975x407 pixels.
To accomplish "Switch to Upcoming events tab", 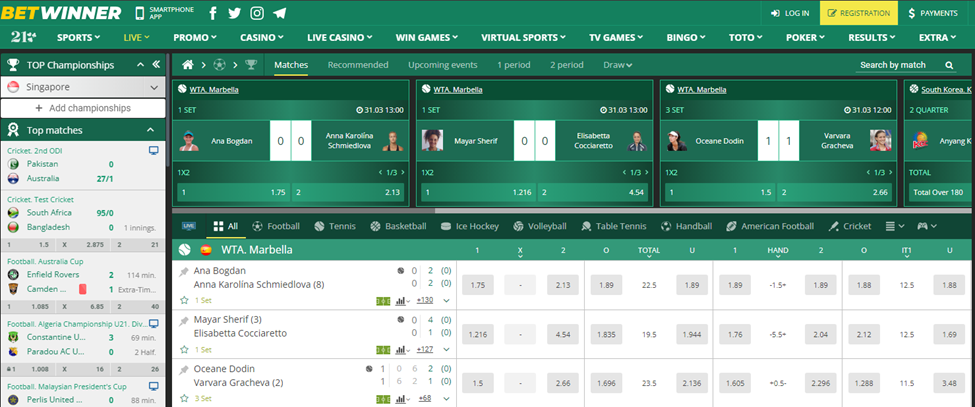I will click(x=443, y=65).
